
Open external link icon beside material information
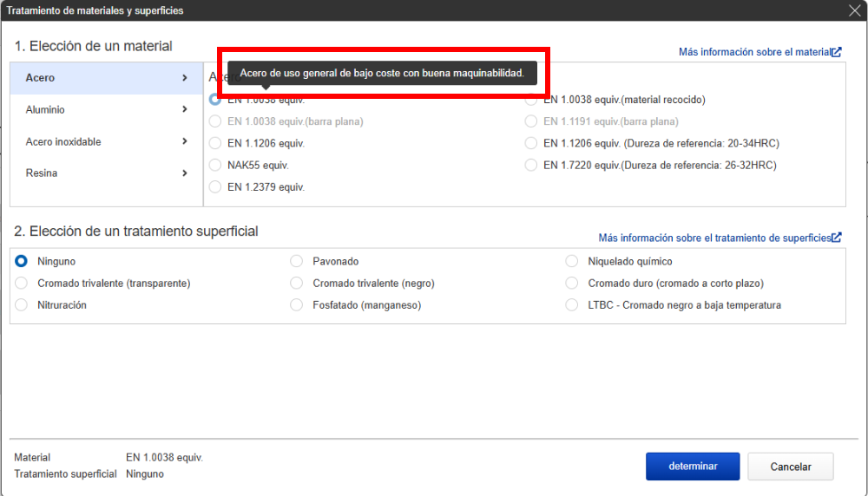tap(836, 52)
